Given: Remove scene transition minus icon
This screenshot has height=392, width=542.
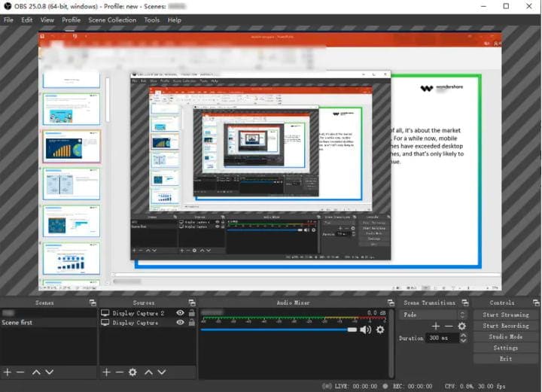Looking at the screenshot, I should point(449,326).
